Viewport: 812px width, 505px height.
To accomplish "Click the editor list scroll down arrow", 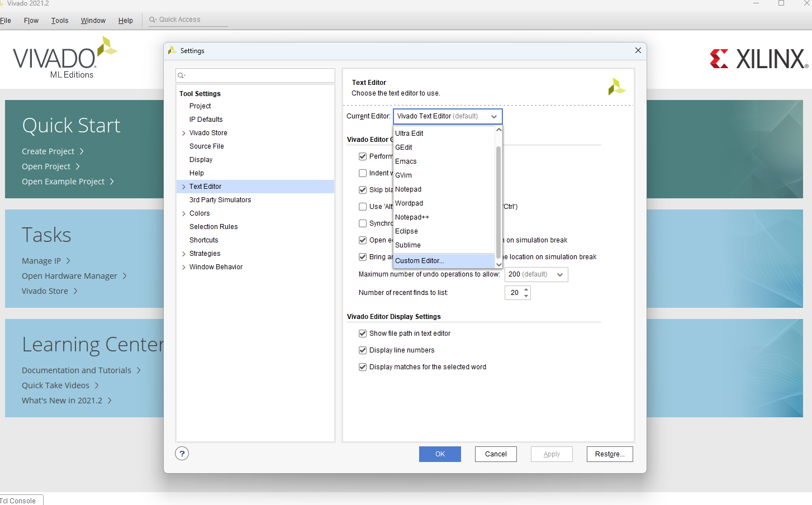I will [x=498, y=265].
